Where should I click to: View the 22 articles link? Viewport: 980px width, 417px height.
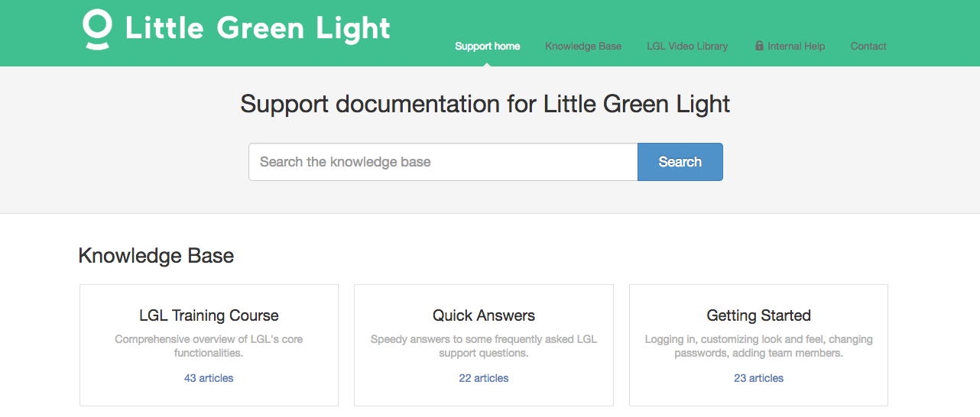click(x=484, y=378)
